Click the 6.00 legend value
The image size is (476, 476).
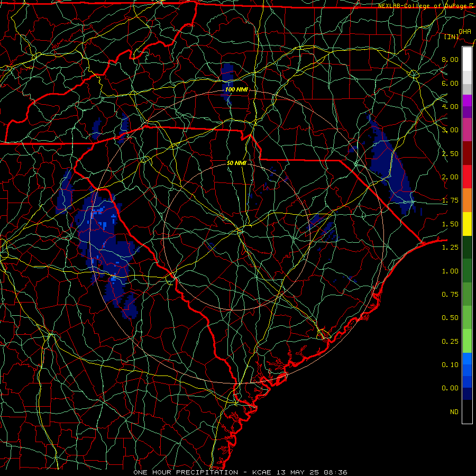pos(450,83)
